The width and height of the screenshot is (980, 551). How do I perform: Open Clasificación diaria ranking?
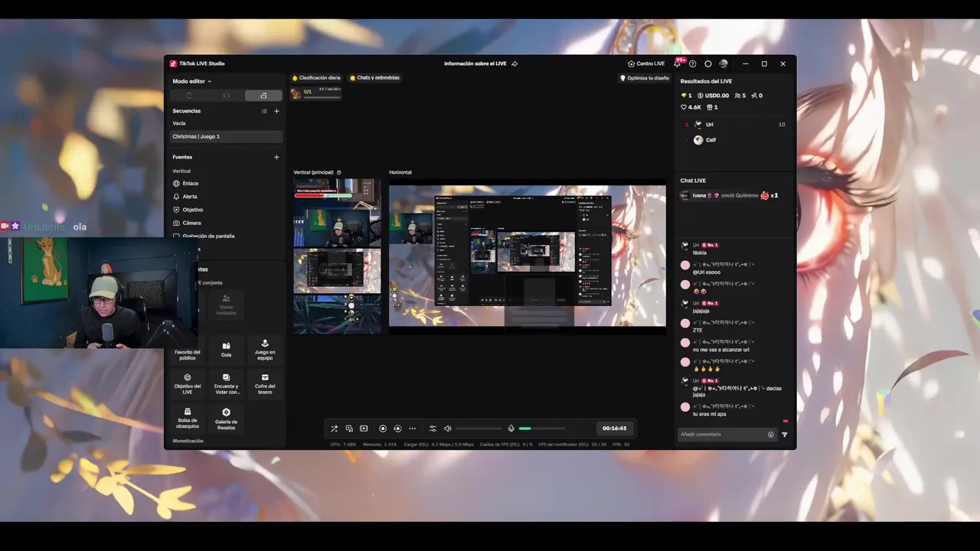[316, 77]
